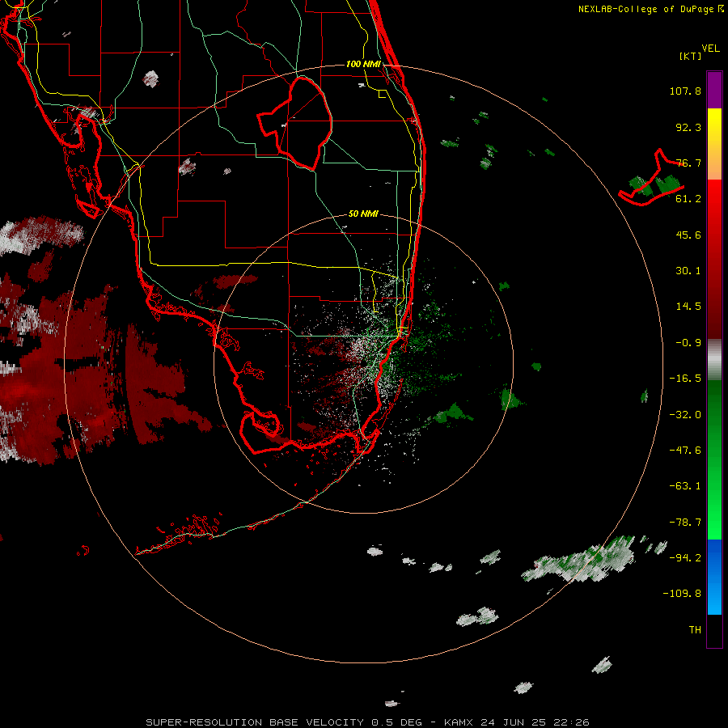Click the -94.2 velocity scale value
Image resolution: width=728 pixels, height=728 pixels.
coord(685,558)
